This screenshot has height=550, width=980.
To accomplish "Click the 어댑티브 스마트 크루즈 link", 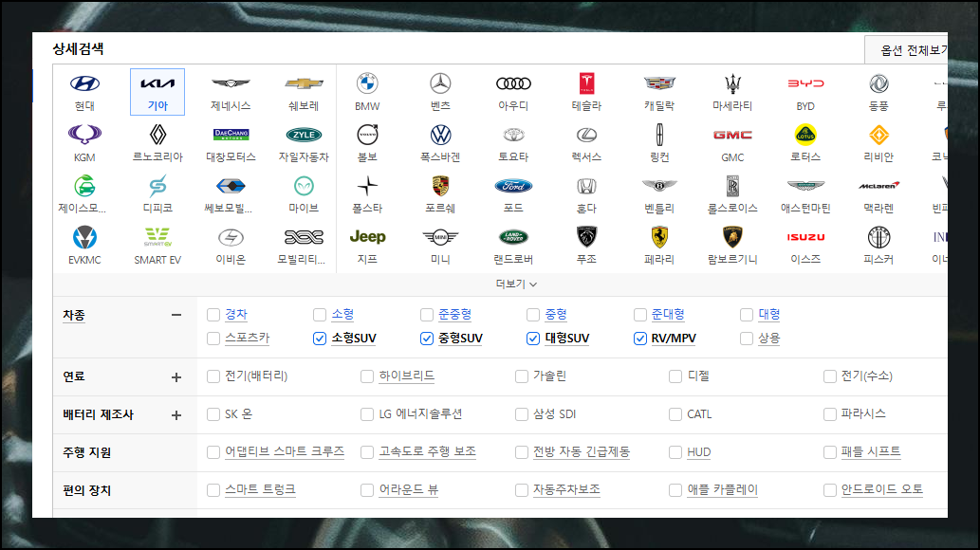I will click(x=285, y=451).
